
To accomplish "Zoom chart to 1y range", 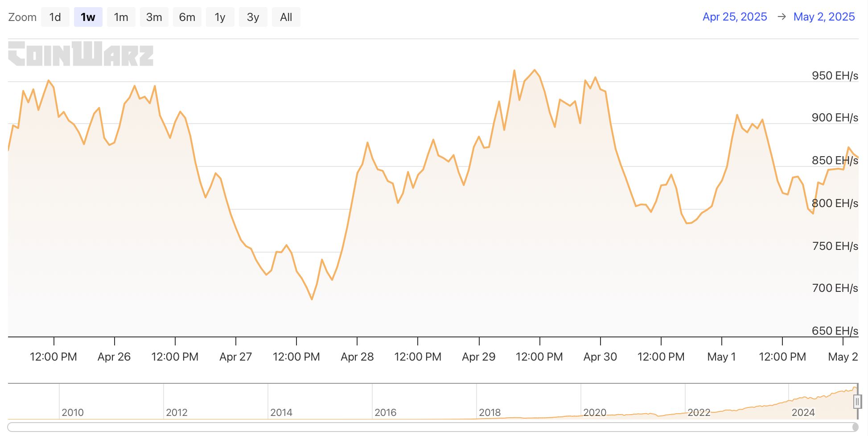I will pyautogui.click(x=220, y=17).
